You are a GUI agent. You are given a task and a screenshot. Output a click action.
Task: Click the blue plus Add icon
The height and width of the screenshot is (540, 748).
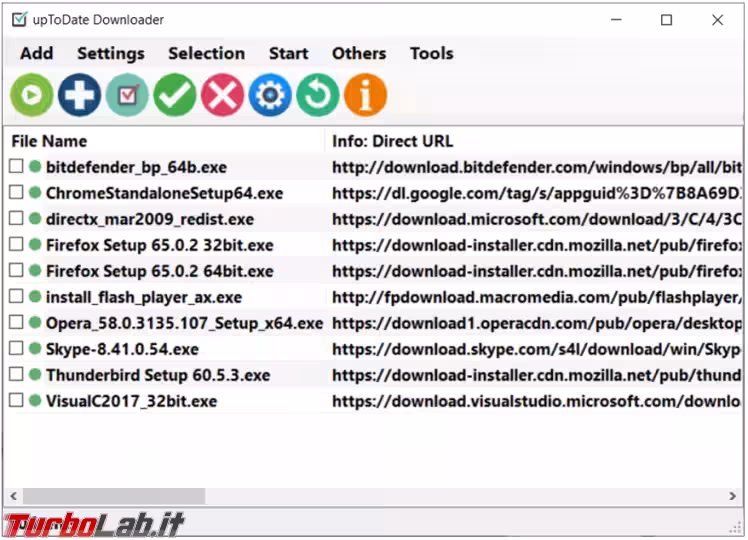click(x=80, y=95)
